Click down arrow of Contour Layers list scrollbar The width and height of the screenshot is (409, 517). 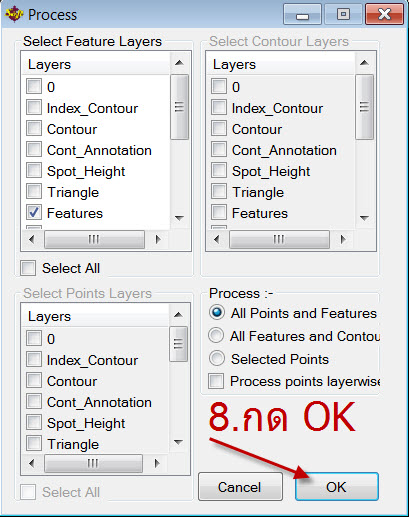tap(364, 218)
